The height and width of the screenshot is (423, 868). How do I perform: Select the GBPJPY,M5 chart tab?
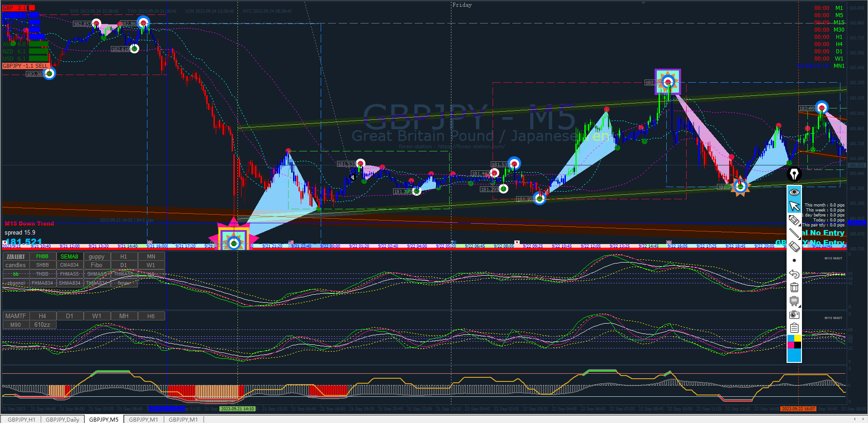(x=104, y=419)
